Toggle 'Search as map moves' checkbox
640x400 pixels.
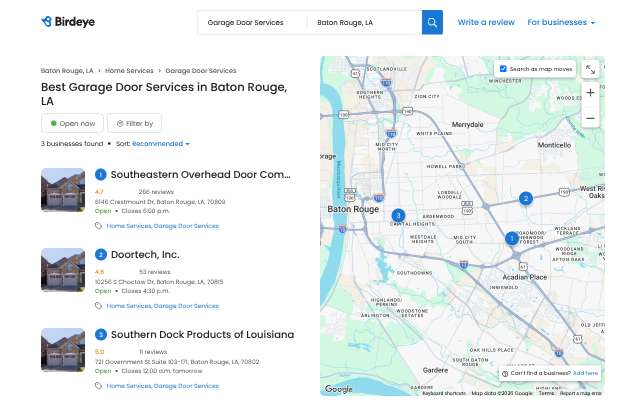coord(503,69)
